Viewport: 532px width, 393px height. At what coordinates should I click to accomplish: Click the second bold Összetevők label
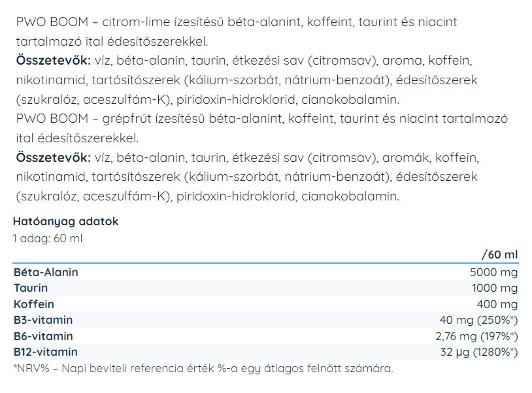(54, 157)
